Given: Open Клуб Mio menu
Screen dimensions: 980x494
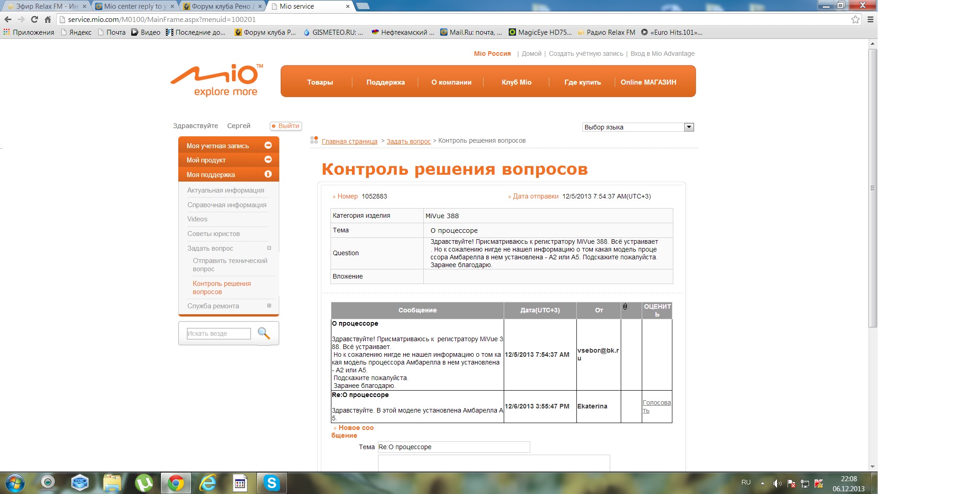Looking at the screenshot, I should pyautogui.click(x=517, y=82).
